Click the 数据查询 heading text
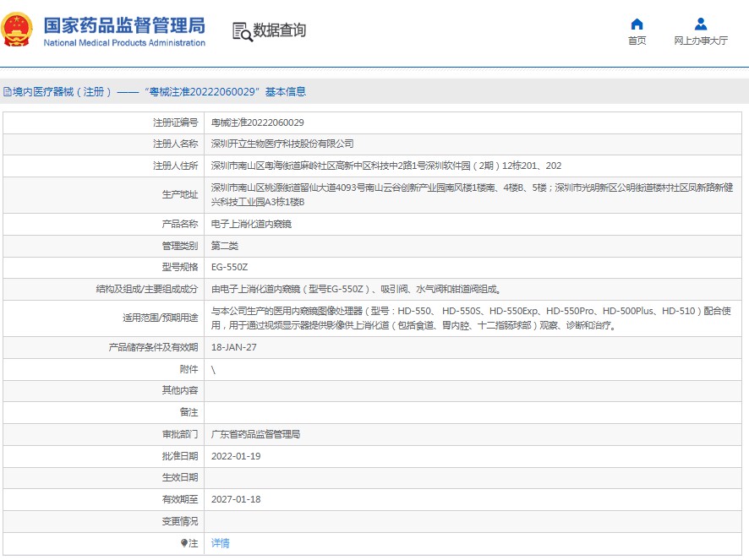Viewport: 749px width, 560px height. click(280, 30)
